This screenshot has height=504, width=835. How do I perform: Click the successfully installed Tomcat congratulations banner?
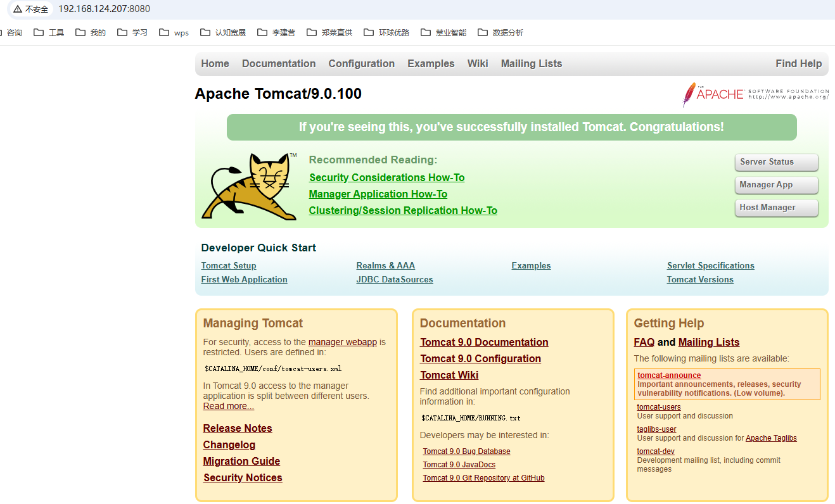coord(511,127)
